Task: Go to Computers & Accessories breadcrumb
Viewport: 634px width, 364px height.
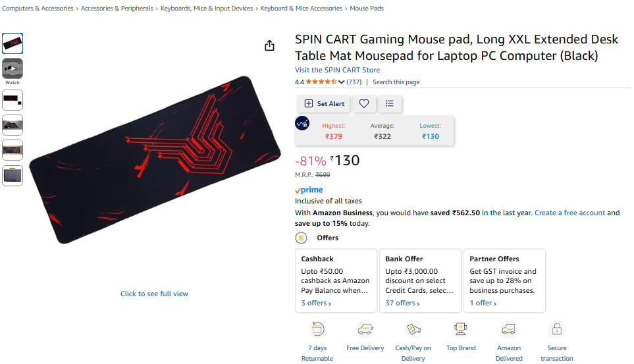Action: (38, 8)
